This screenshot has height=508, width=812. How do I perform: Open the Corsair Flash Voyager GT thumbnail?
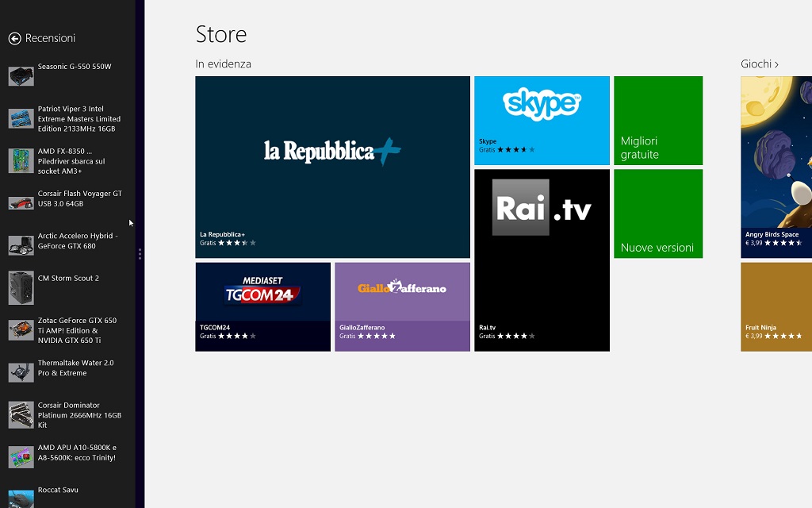tap(21, 202)
